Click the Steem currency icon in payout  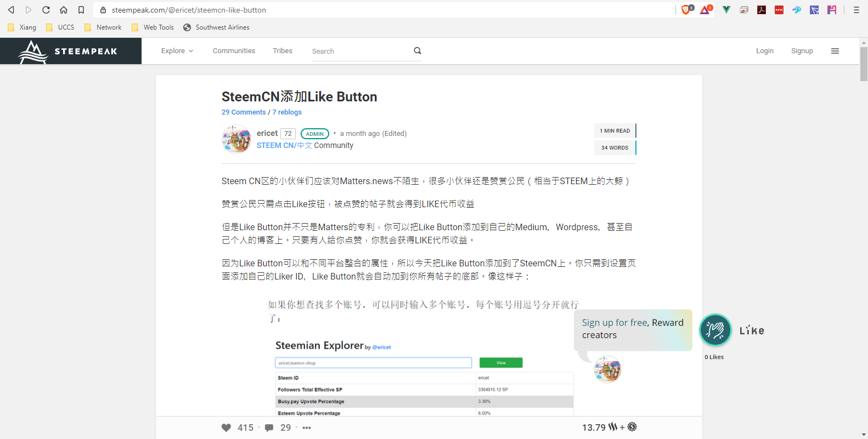[613, 427]
